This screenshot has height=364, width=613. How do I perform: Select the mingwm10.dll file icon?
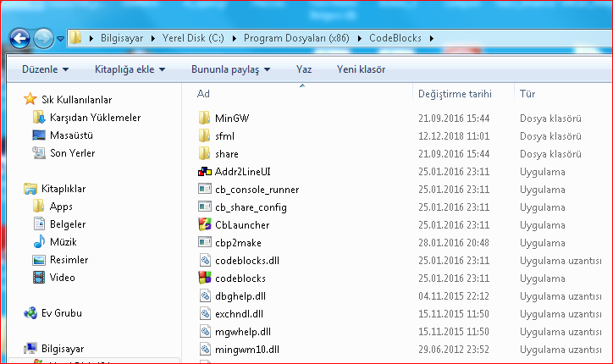click(x=205, y=349)
